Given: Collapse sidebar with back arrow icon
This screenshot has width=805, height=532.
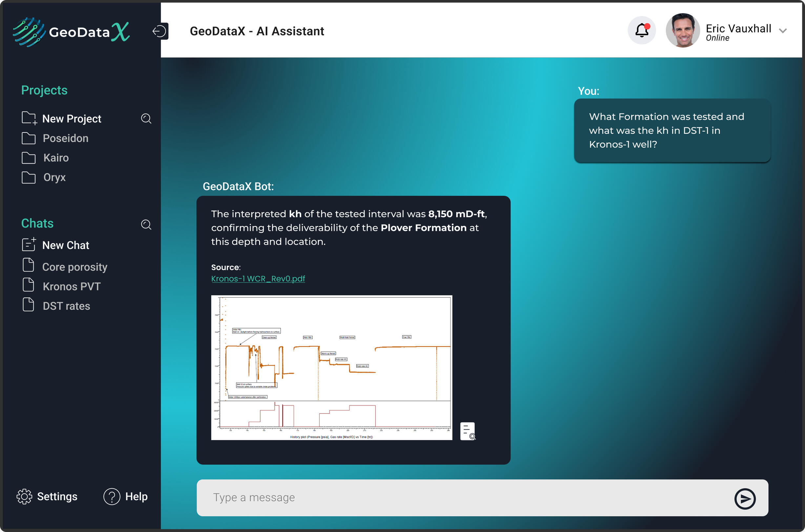Looking at the screenshot, I should click(x=159, y=31).
